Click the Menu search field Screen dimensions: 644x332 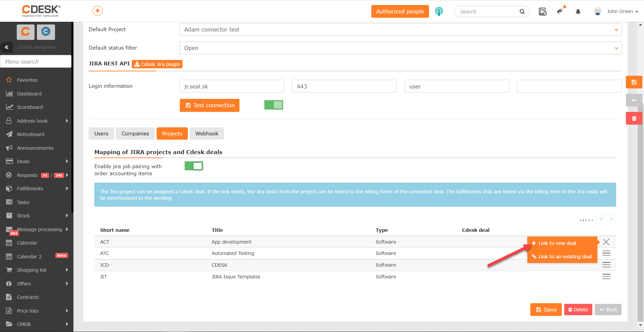36,62
